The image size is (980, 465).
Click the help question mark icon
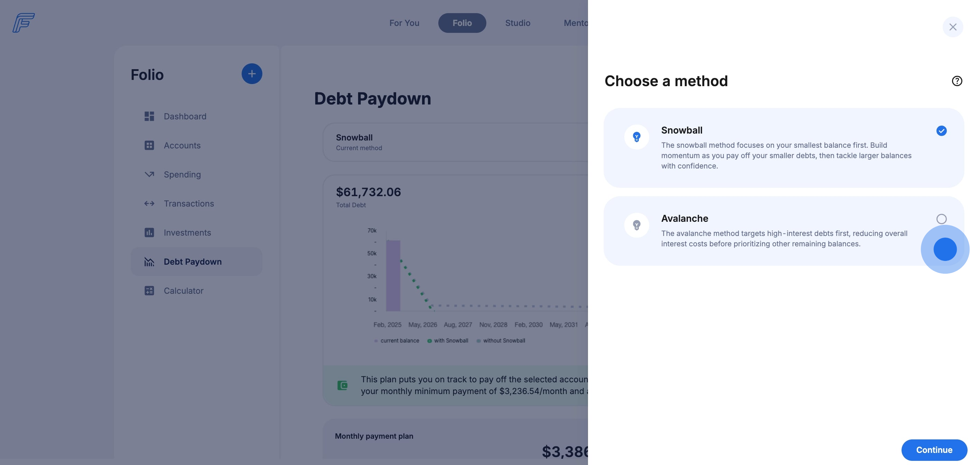(956, 81)
